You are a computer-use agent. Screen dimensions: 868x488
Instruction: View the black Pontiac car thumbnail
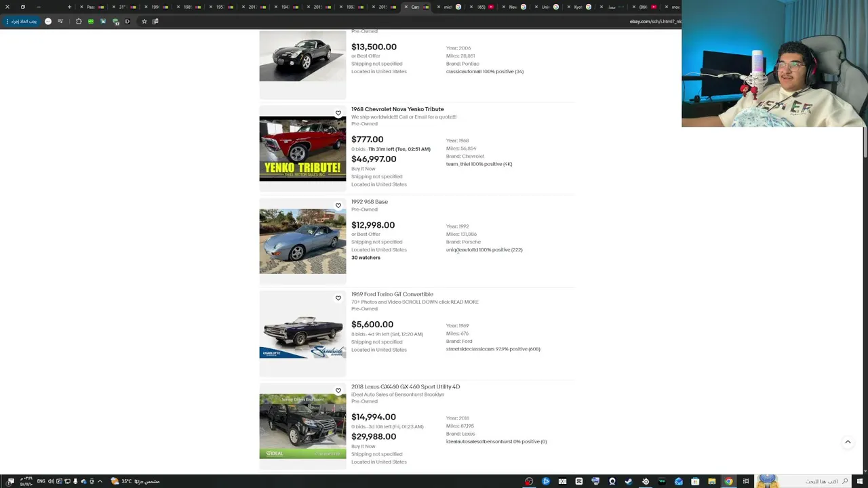(x=302, y=56)
